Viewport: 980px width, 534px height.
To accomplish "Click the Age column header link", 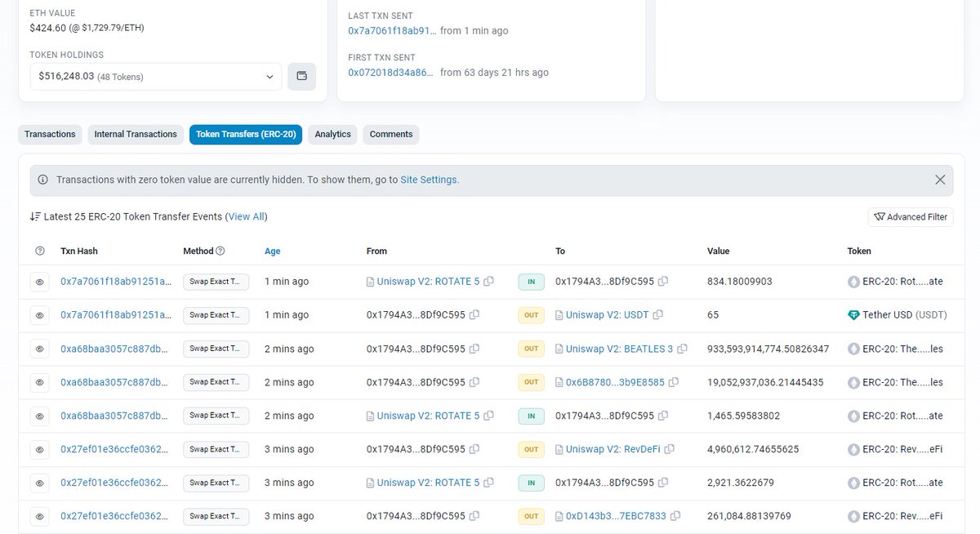I will pyautogui.click(x=273, y=251).
